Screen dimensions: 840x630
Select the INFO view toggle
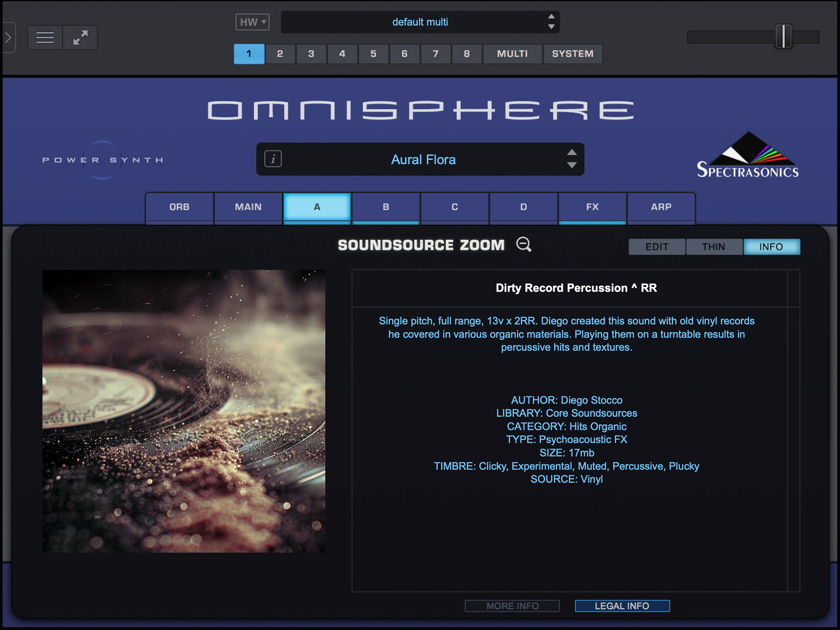[771, 247]
